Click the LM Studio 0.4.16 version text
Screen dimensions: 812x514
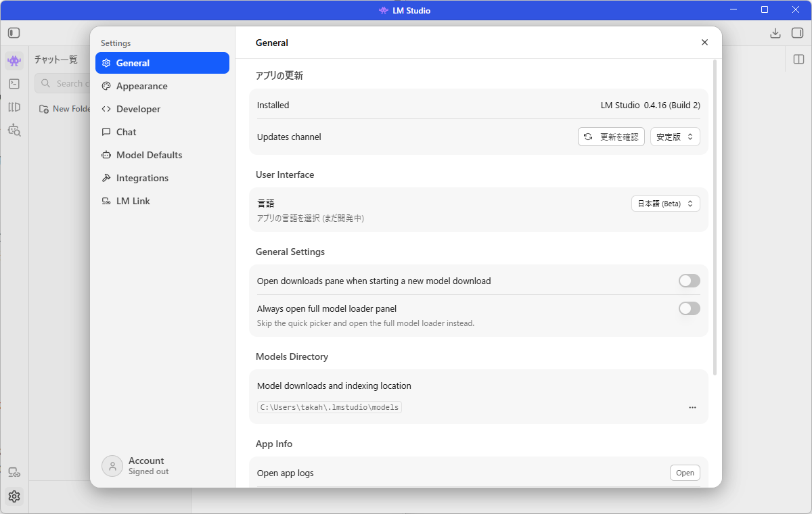(x=650, y=105)
